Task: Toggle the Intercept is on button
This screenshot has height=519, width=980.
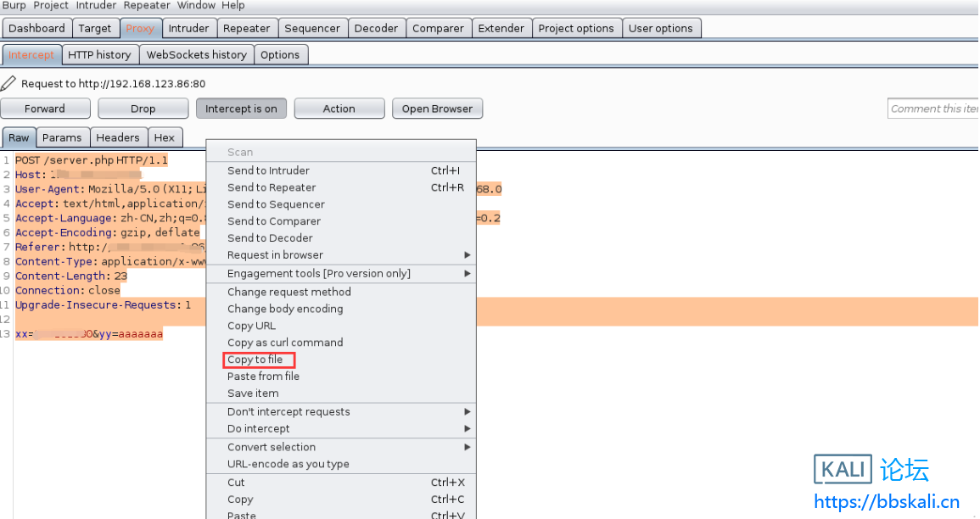Action: [x=241, y=109]
